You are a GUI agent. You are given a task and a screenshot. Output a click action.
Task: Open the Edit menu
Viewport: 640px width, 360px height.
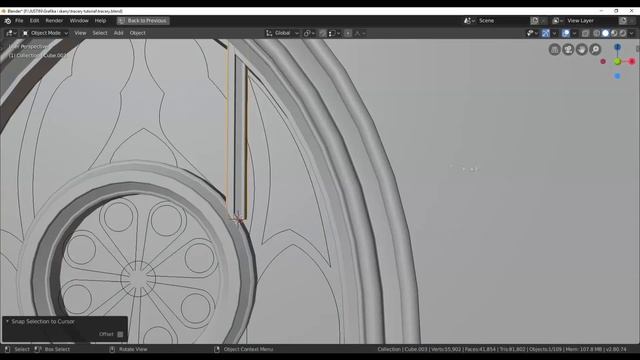click(x=34, y=21)
